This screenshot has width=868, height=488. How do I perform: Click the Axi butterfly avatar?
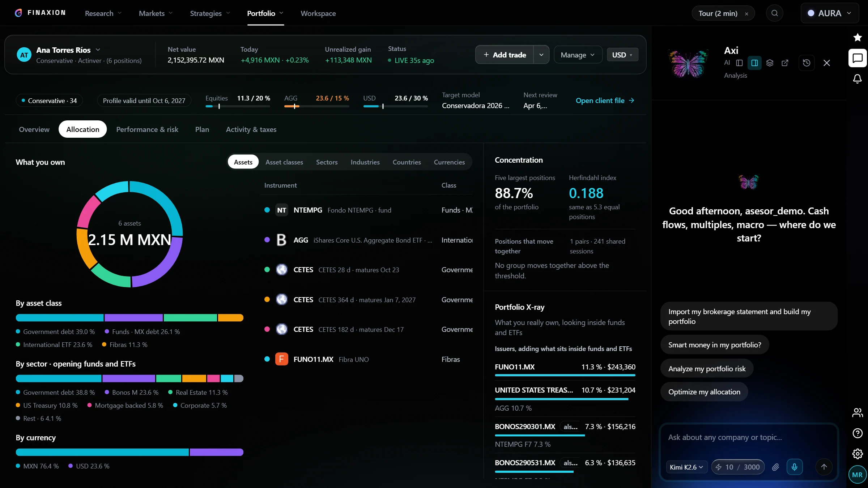click(688, 63)
